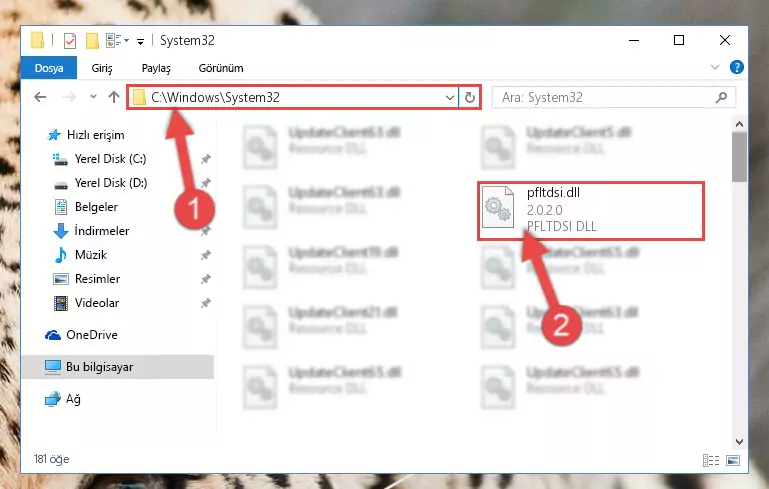Navigate back with the left arrow
The height and width of the screenshot is (489, 769).
tap(40, 97)
